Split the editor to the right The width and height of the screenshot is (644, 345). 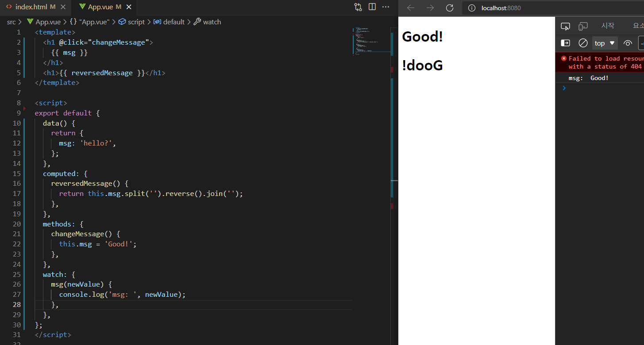[x=372, y=7]
